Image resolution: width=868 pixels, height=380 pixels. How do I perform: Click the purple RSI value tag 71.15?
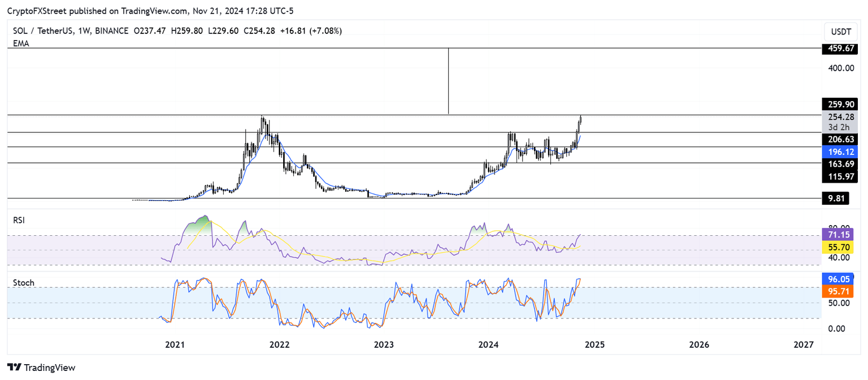point(835,234)
